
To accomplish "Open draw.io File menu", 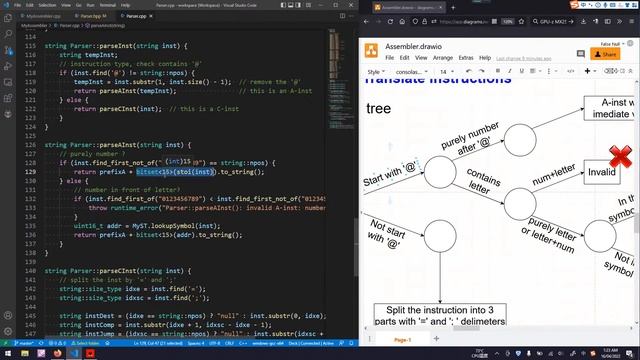I will click(390, 58).
